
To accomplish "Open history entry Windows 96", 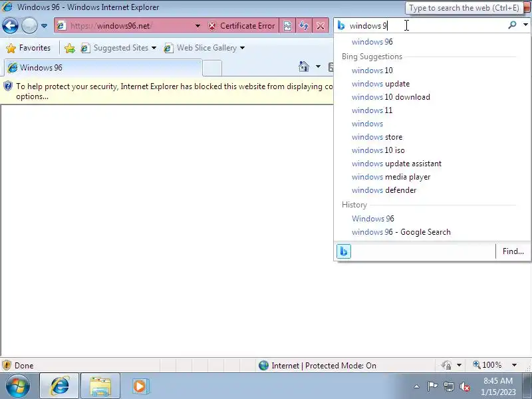I will click(x=432, y=219).
